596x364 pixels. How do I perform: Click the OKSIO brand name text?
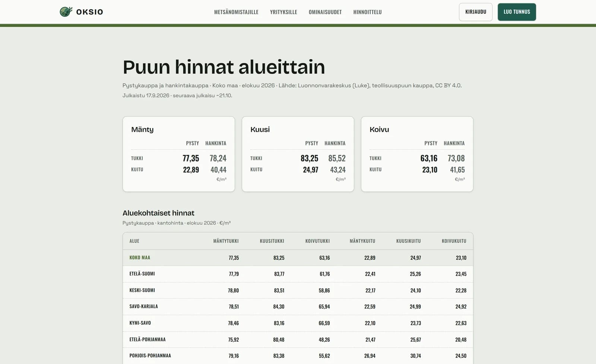(89, 12)
